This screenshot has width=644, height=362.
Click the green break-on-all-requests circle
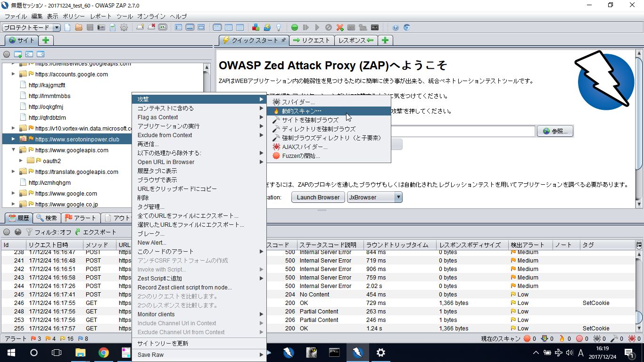click(x=294, y=27)
